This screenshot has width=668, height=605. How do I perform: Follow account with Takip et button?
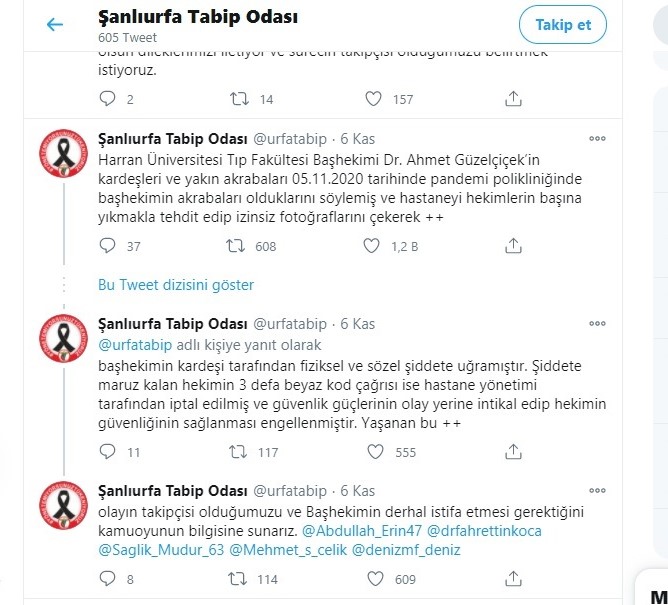(563, 25)
